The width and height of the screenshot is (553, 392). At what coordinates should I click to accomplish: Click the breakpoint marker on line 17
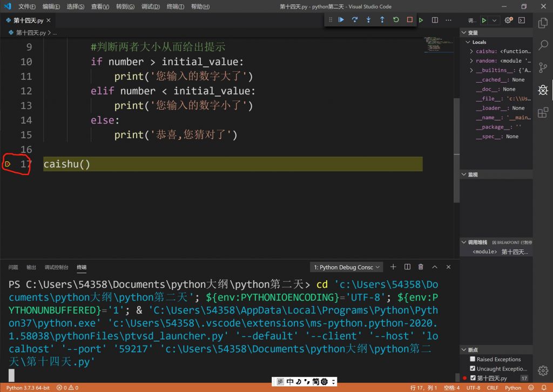[x=8, y=164]
